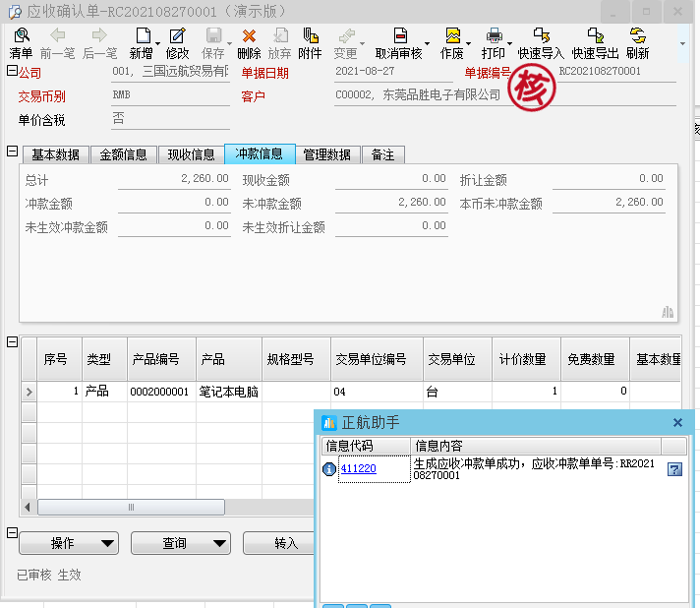The width and height of the screenshot is (700, 608).
Task: Click the 修改 edit toolbar icon
Action: (x=177, y=44)
